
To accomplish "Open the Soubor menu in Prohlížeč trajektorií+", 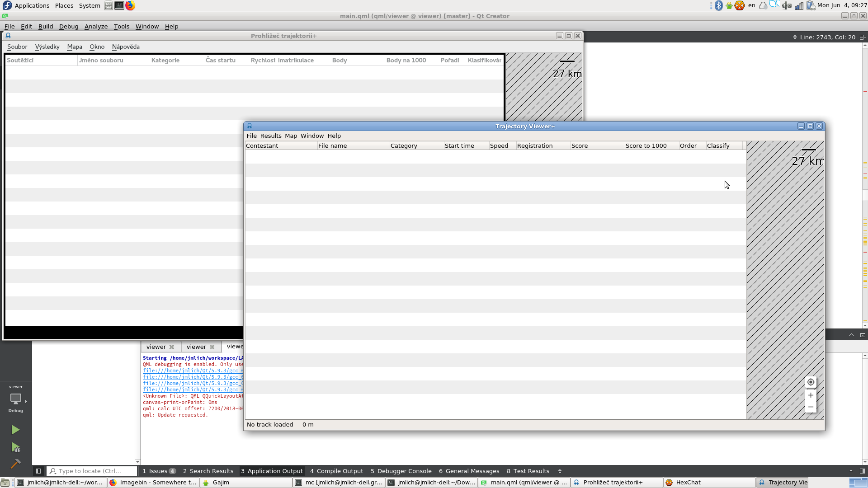I will [17, 47].
